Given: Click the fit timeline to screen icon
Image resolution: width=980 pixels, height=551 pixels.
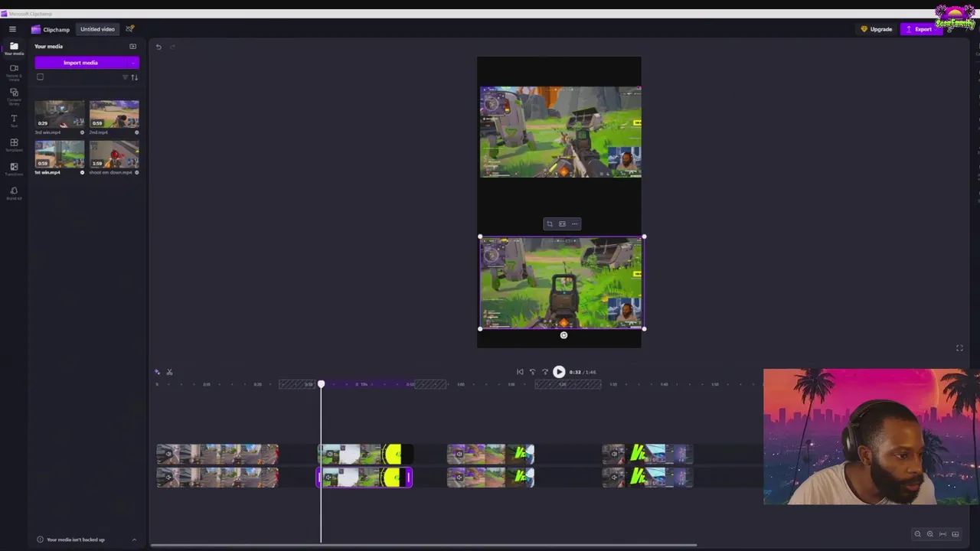Looking at the screenshot, I should (943, 534).
